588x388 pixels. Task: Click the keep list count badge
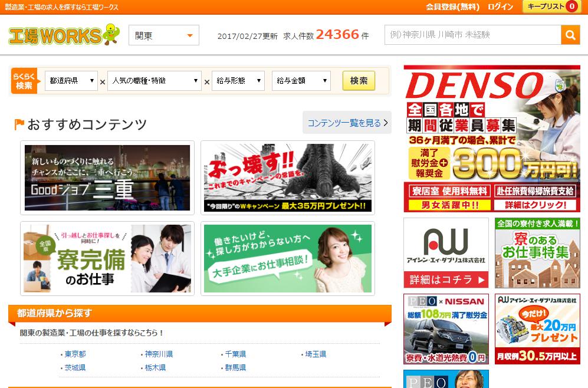(572, 6)
